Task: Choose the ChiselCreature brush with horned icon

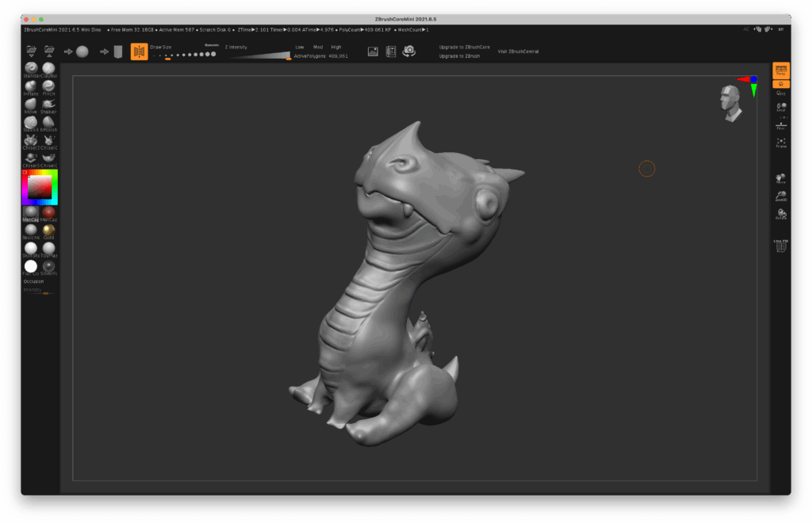Action: (48, 142)
